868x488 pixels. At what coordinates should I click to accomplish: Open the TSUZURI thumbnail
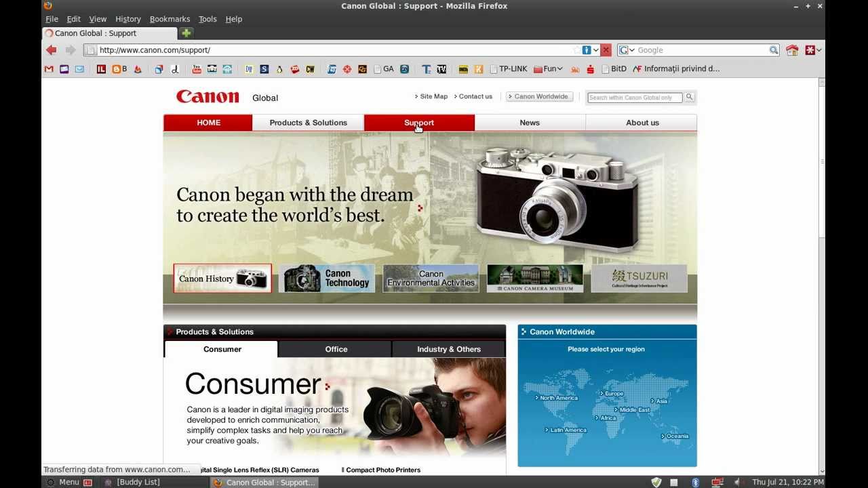coord(639,279)
